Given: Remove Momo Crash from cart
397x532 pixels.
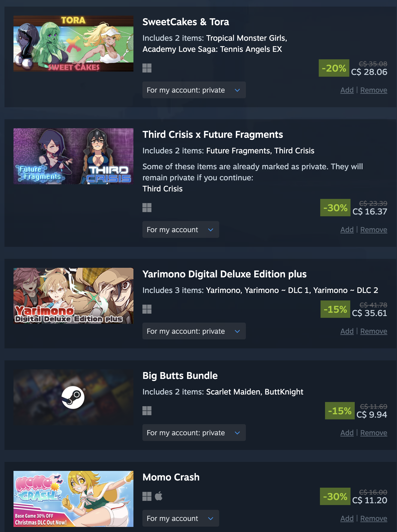Looking at the screenshot, I should coord(374,519).
